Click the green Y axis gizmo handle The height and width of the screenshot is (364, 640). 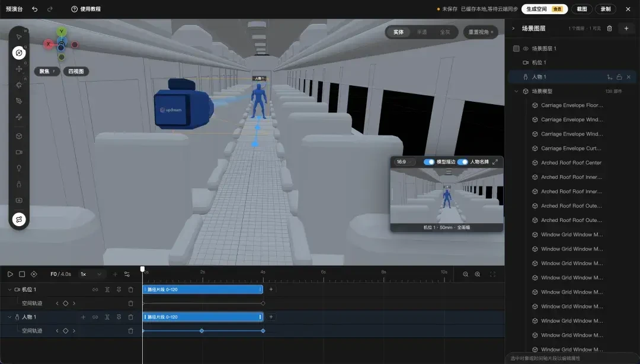61,31
